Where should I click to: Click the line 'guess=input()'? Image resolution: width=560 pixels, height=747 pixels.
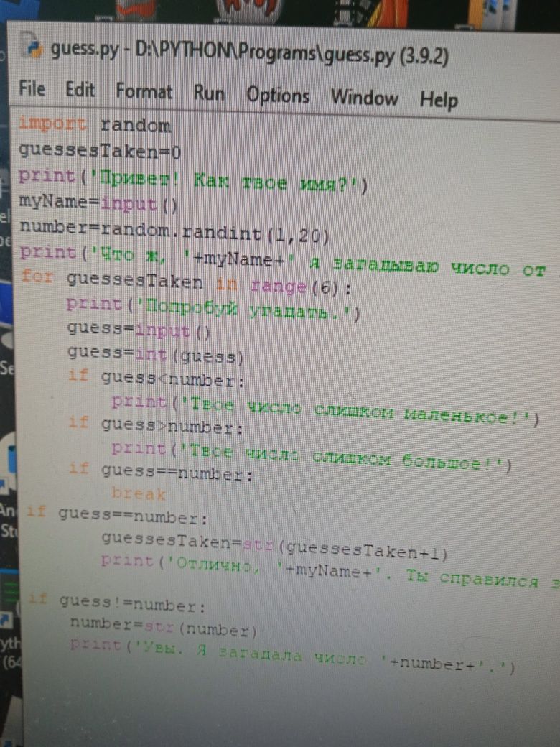pos(139,330)
